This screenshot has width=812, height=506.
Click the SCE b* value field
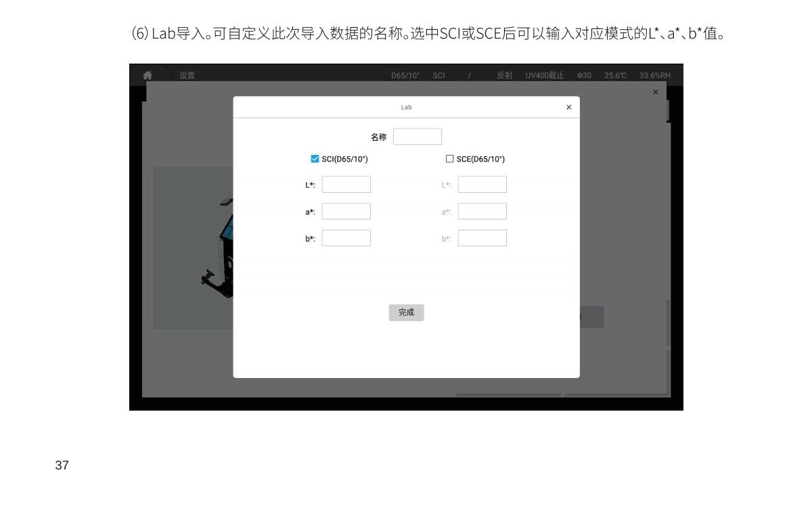click(482, 238)
